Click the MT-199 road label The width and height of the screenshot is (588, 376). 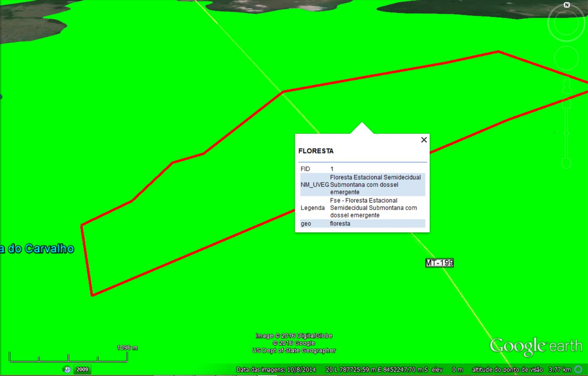coord(439,263)
